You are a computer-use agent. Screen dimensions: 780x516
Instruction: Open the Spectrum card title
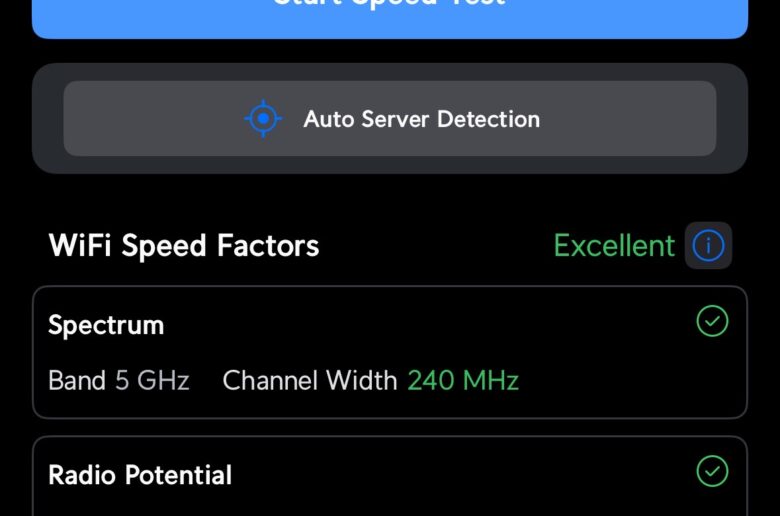click(x=106, y=326)
